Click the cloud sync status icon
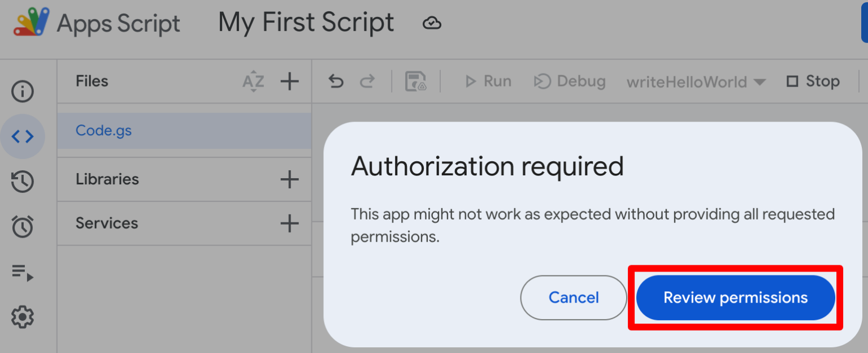 431,23
